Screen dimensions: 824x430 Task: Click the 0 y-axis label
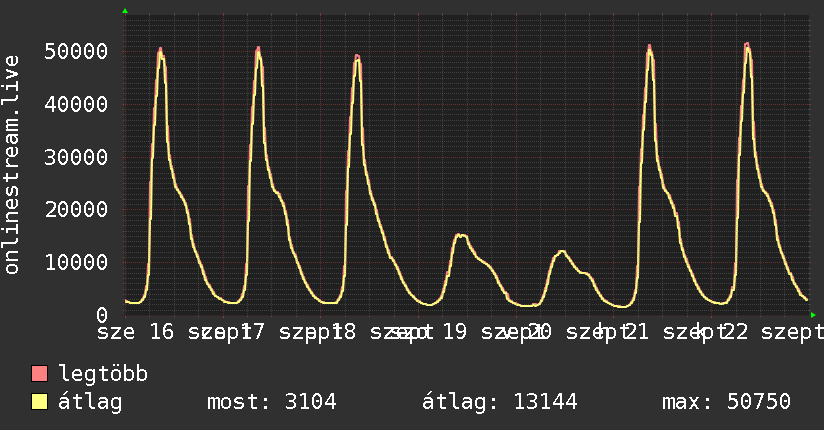coord(102,315)
